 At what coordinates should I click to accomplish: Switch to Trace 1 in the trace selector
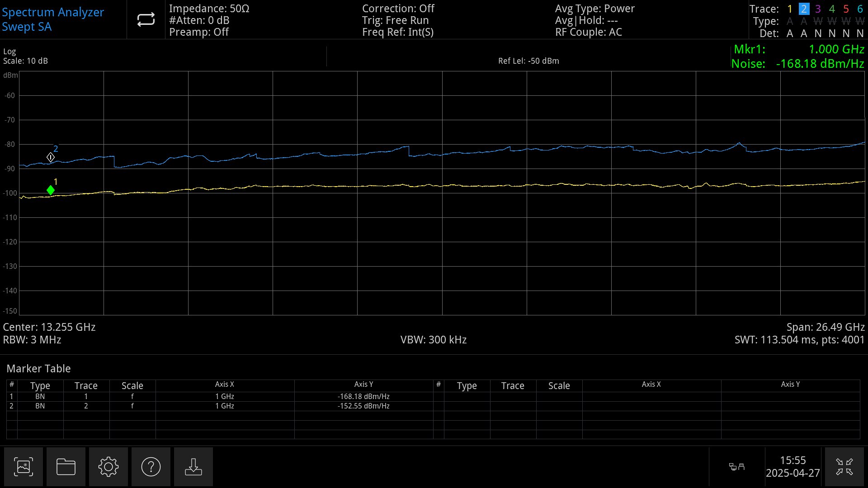(789, 9)
